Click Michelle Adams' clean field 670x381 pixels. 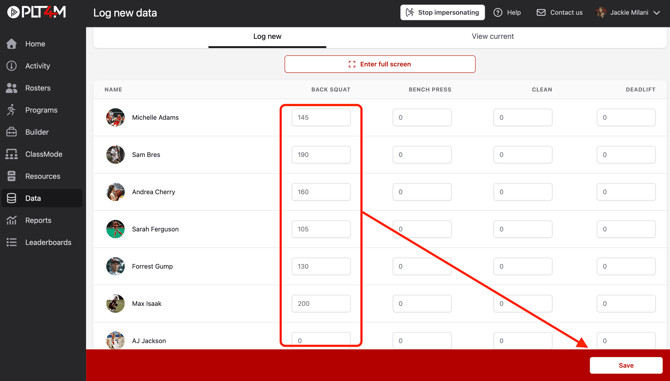pyautogui.click(x=523, y=117)
